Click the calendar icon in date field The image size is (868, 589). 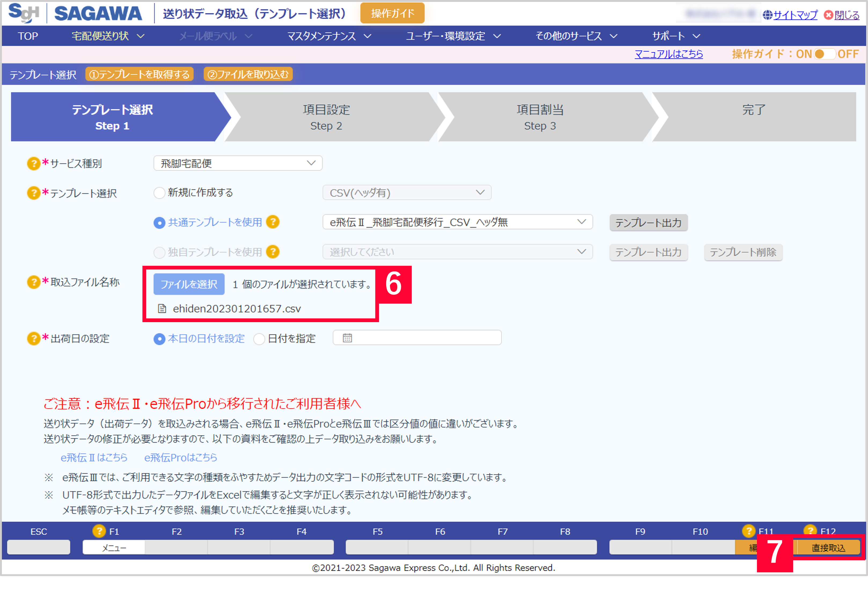tap(347, 338)
